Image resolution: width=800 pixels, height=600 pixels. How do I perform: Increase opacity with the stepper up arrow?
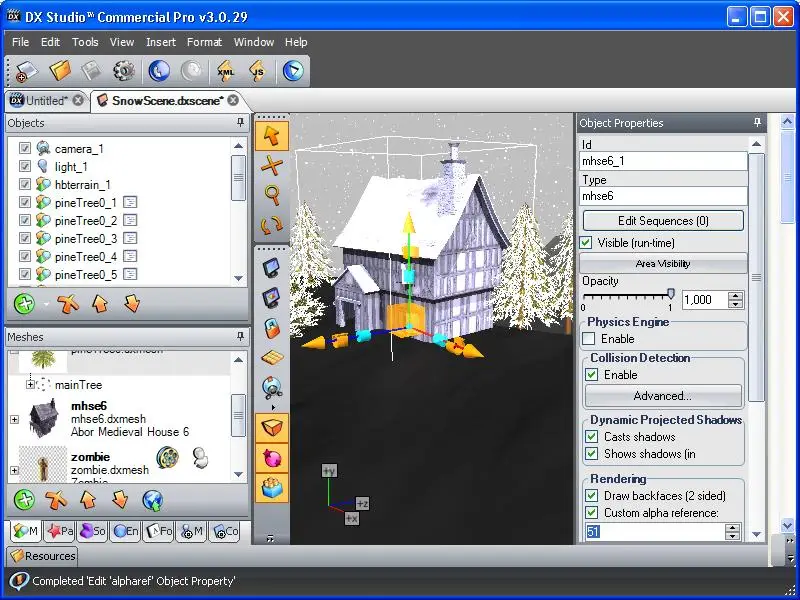click(735, 296)
